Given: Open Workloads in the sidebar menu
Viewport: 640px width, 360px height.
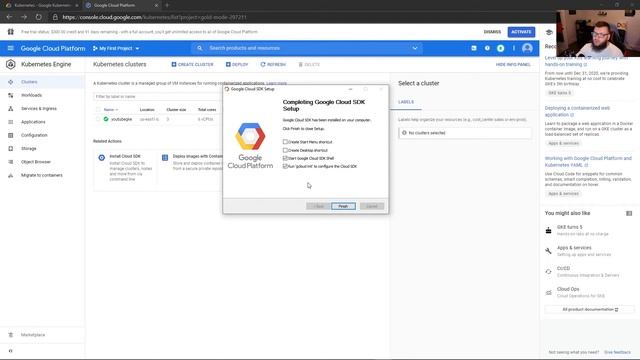Looking at the screenshot, I should point(31,95).
